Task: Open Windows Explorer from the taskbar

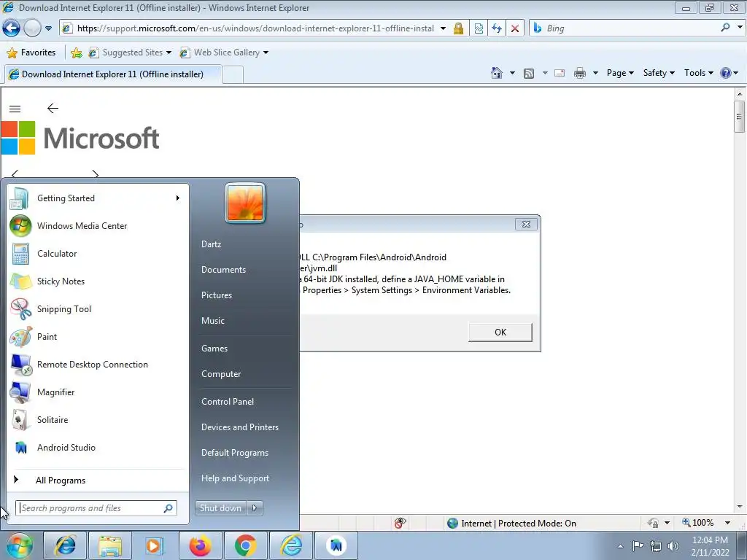Action: (111, 545)
